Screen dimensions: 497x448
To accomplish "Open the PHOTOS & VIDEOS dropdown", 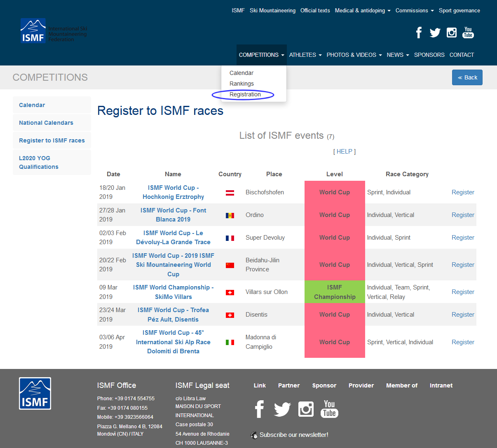I will tap(354, 55).
